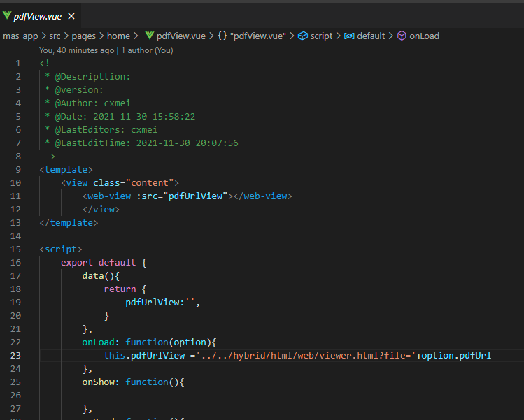Select default breadcrumb segment
Viewport: 524px width, 420px height.
[x=371, y=36]
